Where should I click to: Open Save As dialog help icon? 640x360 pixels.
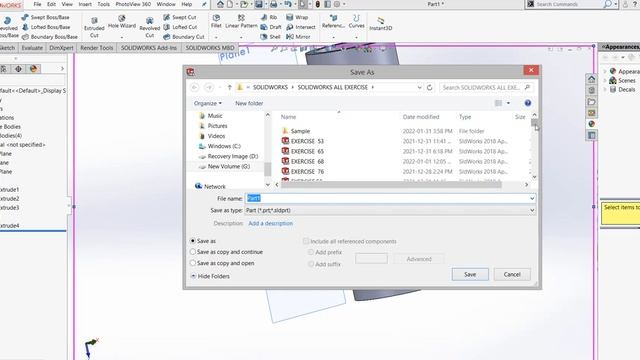click(x=528, y=103)
